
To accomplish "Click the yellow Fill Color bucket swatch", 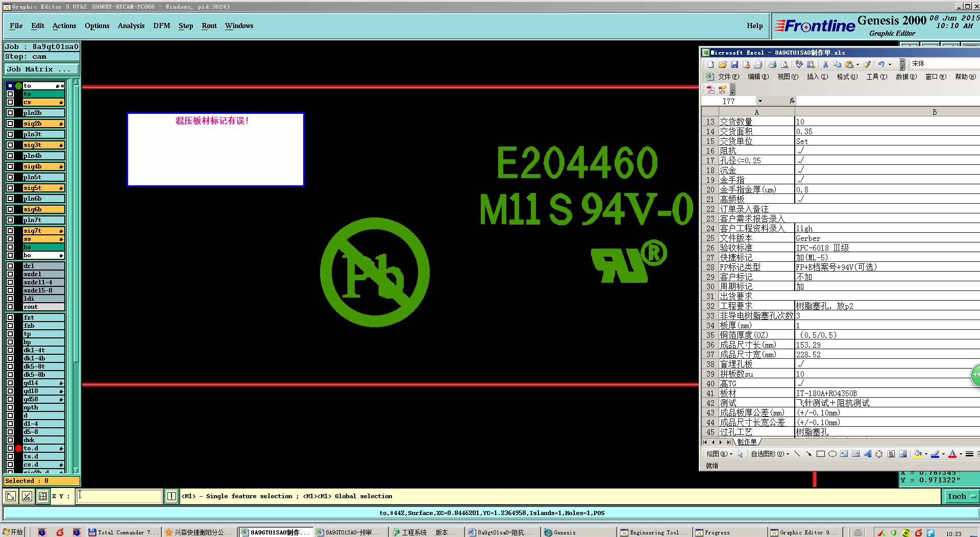I will (918, 454).
